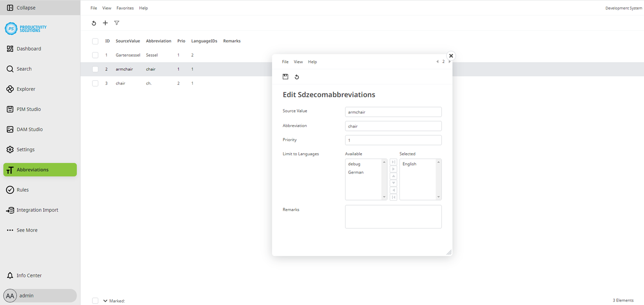The image size is (644, 305).
Task: Open the Favorites menu
Action: click(x=125, y=8)
